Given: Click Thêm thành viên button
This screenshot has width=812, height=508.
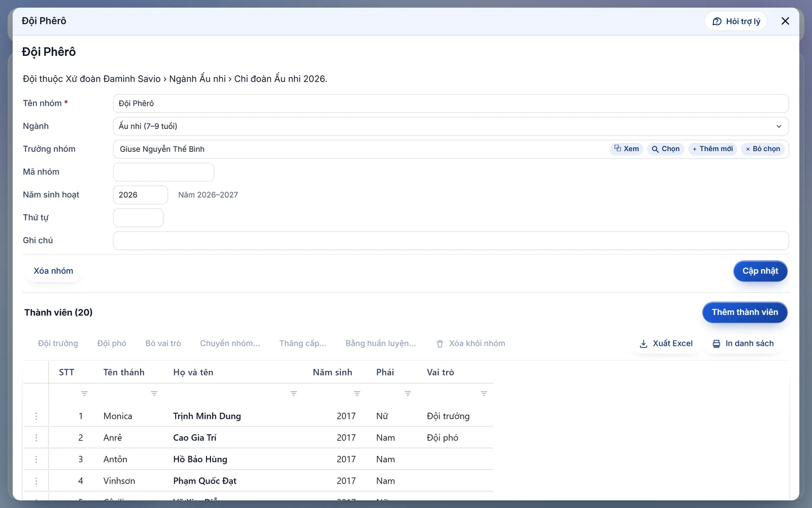Looking at the screenshot, I should (x=745, y=312).
